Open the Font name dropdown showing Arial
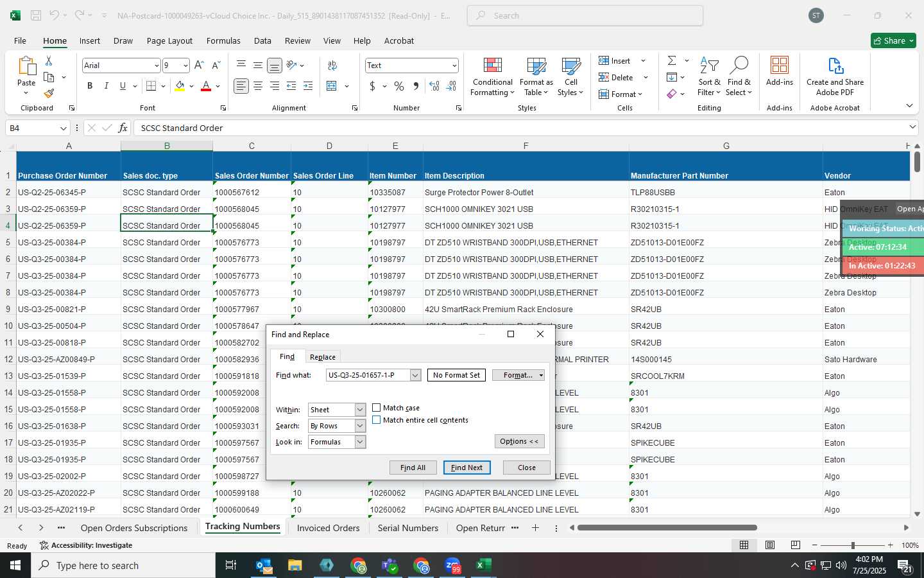This screenshot has width=924, height=578. [x=157, y=66]
